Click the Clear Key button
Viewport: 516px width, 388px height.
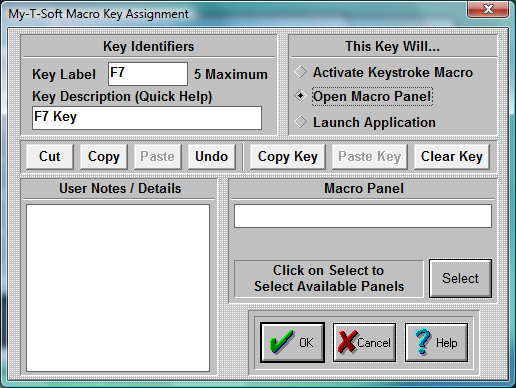coord(452,157)
